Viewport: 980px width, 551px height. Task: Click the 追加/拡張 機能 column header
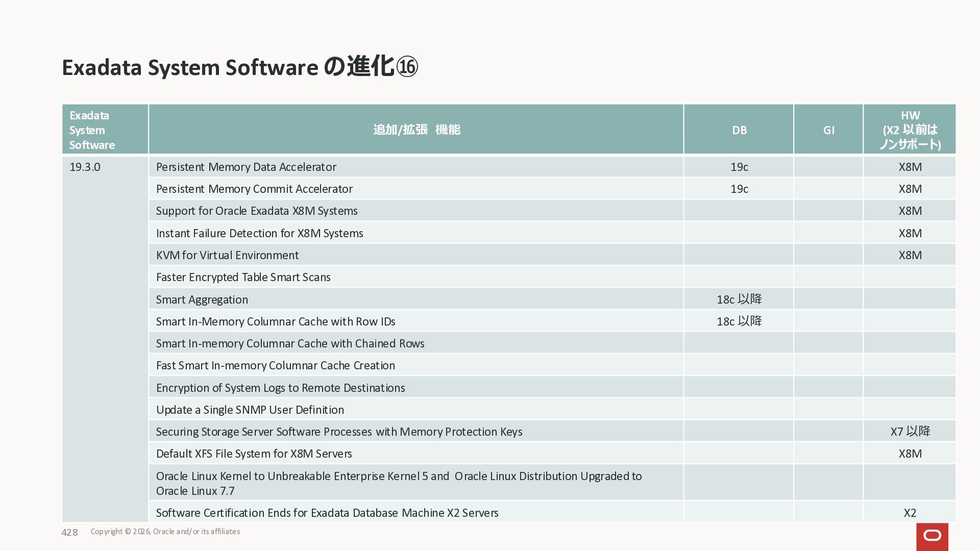click(x=416, y=130)
